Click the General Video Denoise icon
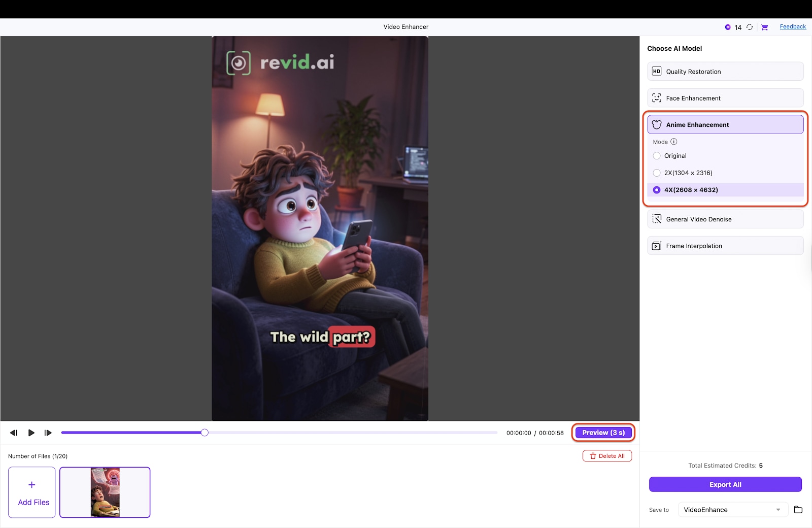Image resolution: width=812 pixels, height=528 pixels. [x=657, y=219]
